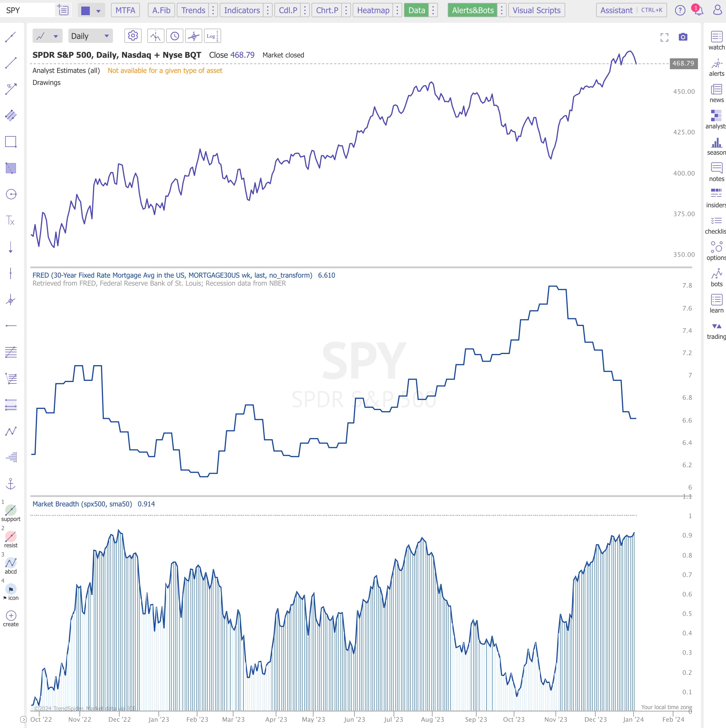Open the notifications bell
The width and height of the screenshot is (726, 728).
(699, 10)
